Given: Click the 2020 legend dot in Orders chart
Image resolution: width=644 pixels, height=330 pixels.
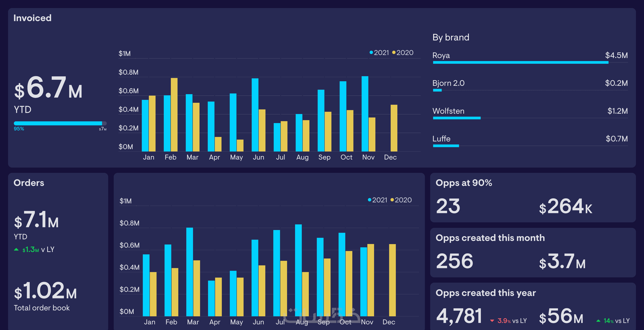Looking at the screenshot, I should (x=392, y=200).
